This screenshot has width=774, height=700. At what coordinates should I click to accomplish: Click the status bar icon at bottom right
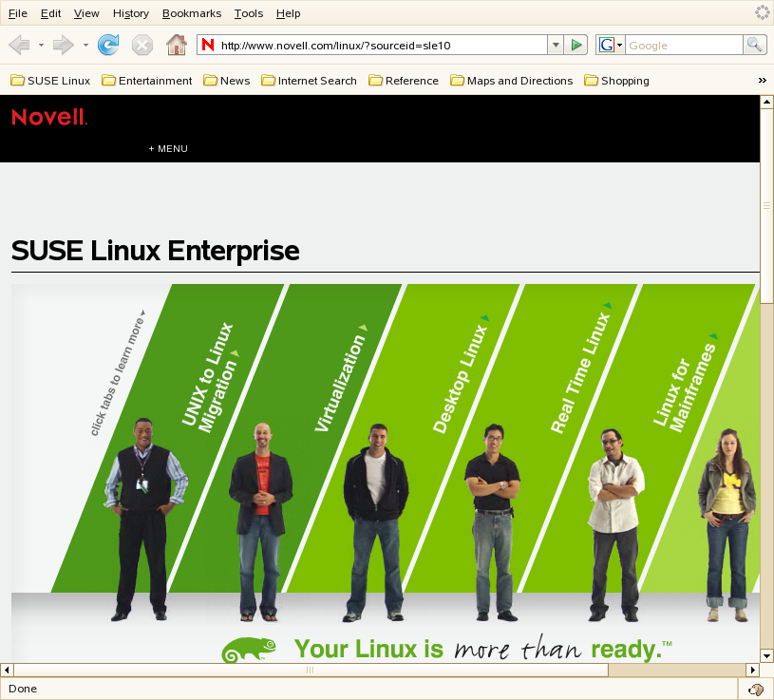pos(756,689)
